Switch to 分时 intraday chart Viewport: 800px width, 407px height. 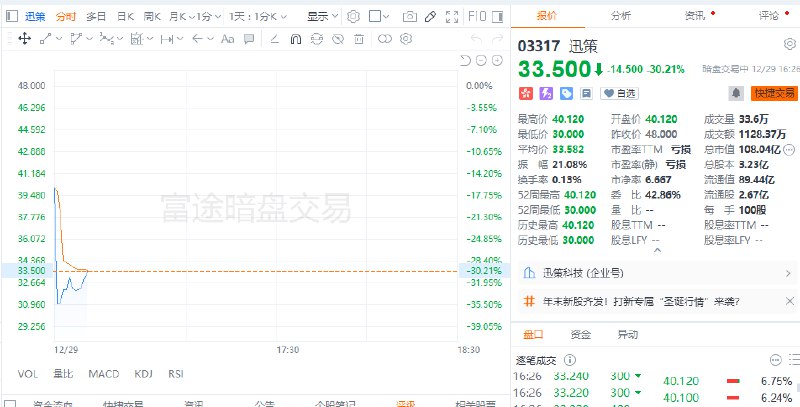[66, 16]
